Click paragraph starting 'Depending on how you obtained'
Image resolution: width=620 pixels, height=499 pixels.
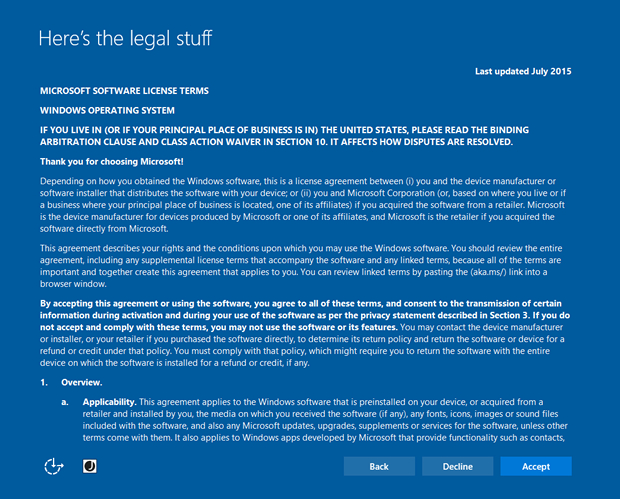(303, 205)
